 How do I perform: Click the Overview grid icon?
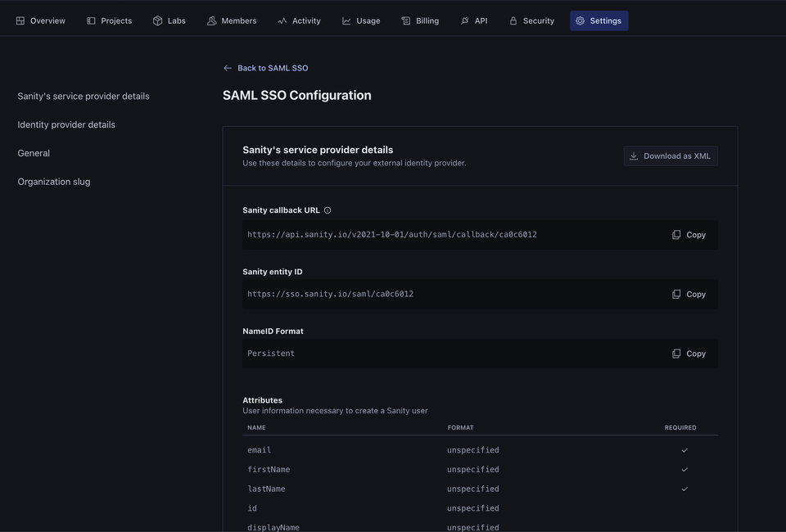pyautogui.click(x=20, y=20)
